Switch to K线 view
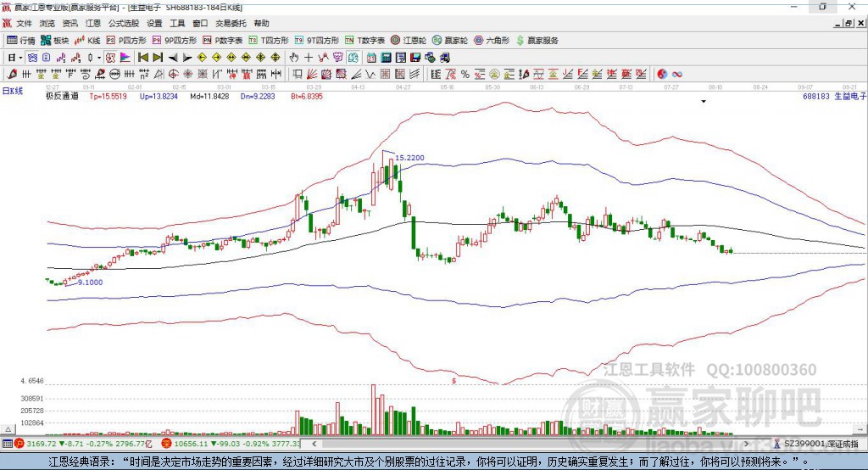This screenshot has height=470, width=868. pyautogui.click(x=87, y=41)
